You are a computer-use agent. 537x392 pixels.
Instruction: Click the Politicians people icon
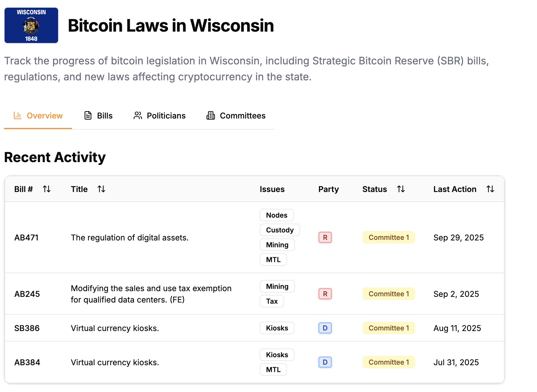[138, 115]
